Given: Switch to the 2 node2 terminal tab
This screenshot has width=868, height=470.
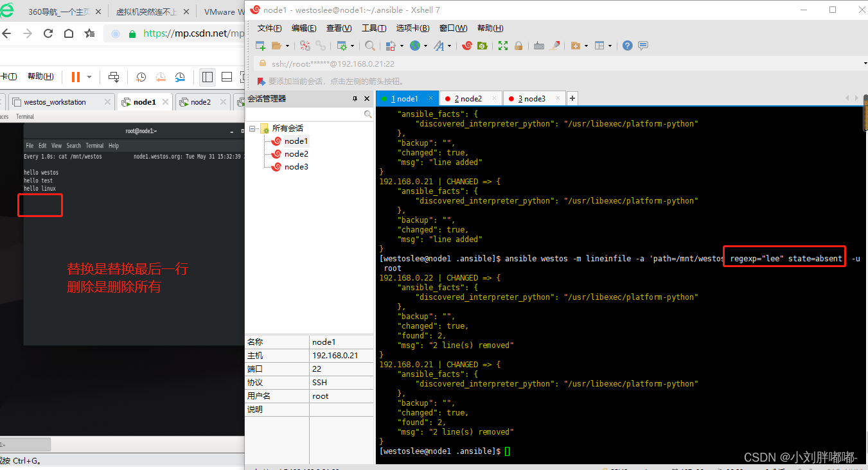Looking at the screenshot, I should pos(471,98).
